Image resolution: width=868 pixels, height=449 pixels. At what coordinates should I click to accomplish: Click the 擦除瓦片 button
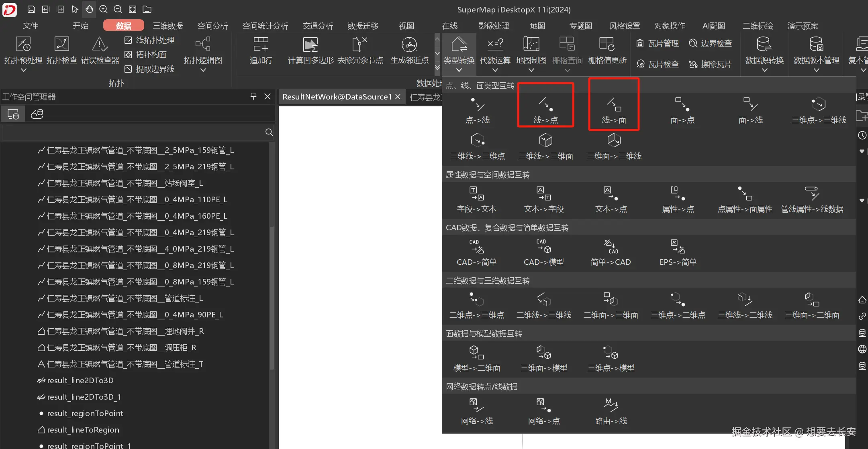pos(710,64)
